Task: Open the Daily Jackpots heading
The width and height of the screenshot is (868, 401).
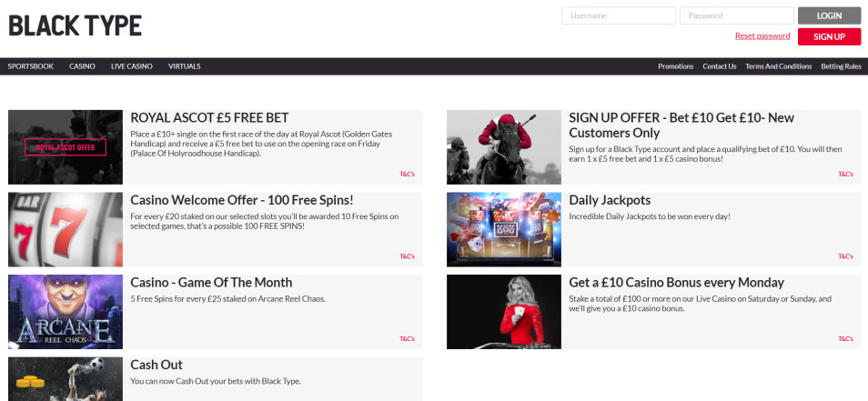Action: [x=610, y=200]
